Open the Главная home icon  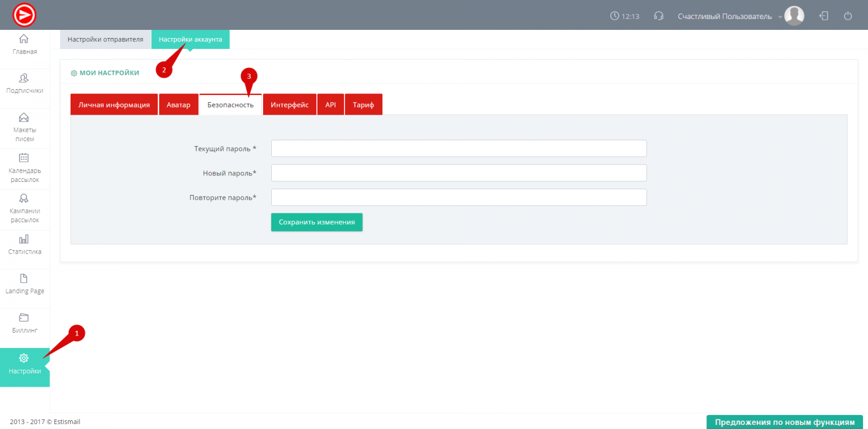[24, 39]
